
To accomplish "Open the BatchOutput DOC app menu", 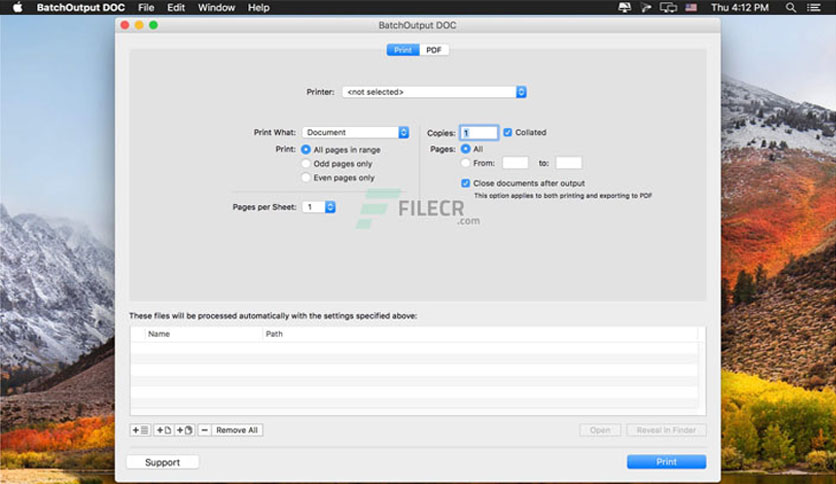I will (81, 7).
